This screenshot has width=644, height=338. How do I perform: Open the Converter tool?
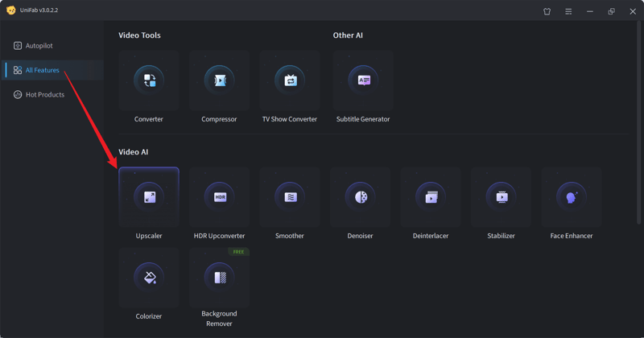pos(149,81)
